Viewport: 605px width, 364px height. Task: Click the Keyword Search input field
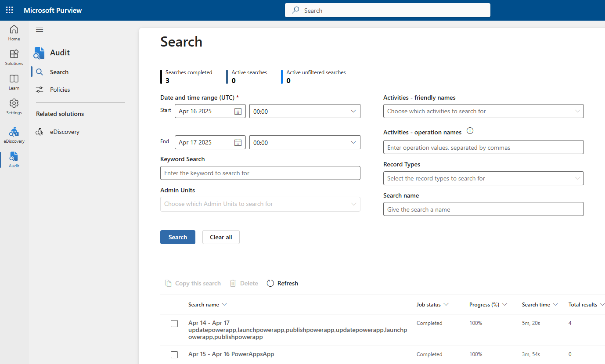pos(260,173)
